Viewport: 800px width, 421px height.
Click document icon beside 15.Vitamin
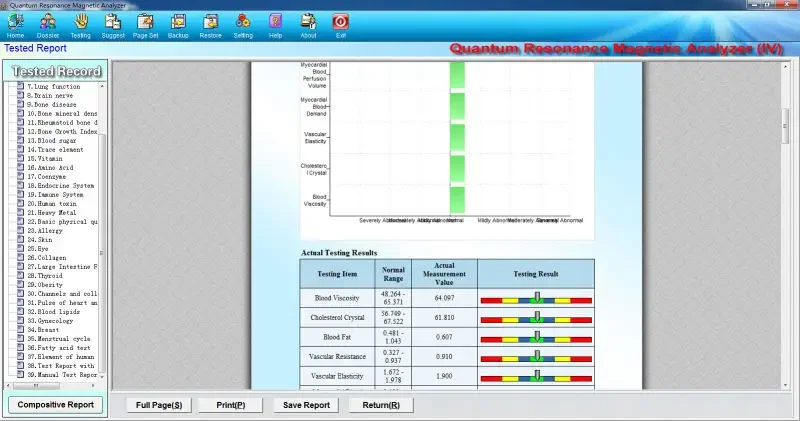[x=20, y=158]
